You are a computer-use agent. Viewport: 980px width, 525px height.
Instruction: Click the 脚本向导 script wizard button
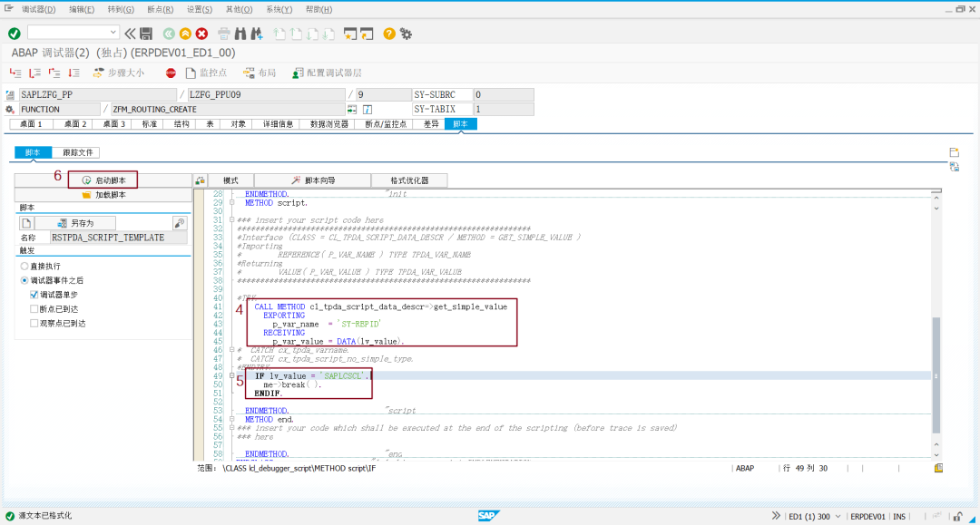point(313,180)
